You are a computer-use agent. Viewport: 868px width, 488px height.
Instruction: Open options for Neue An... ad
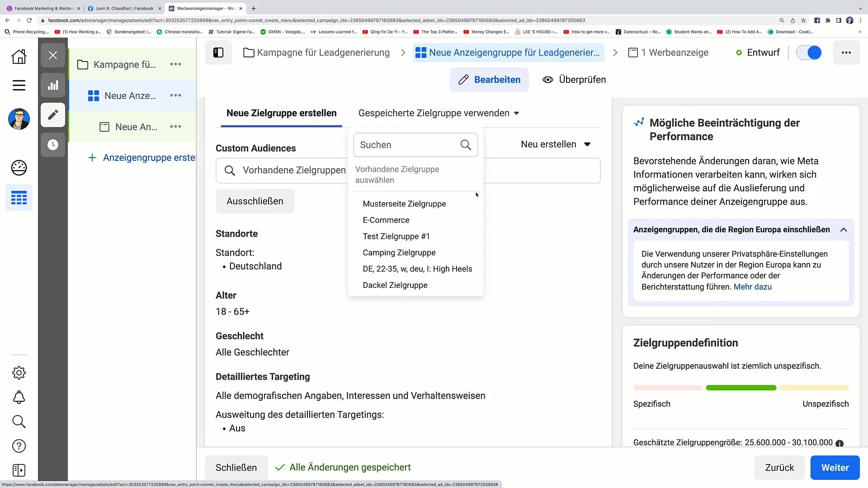[175, 127]
